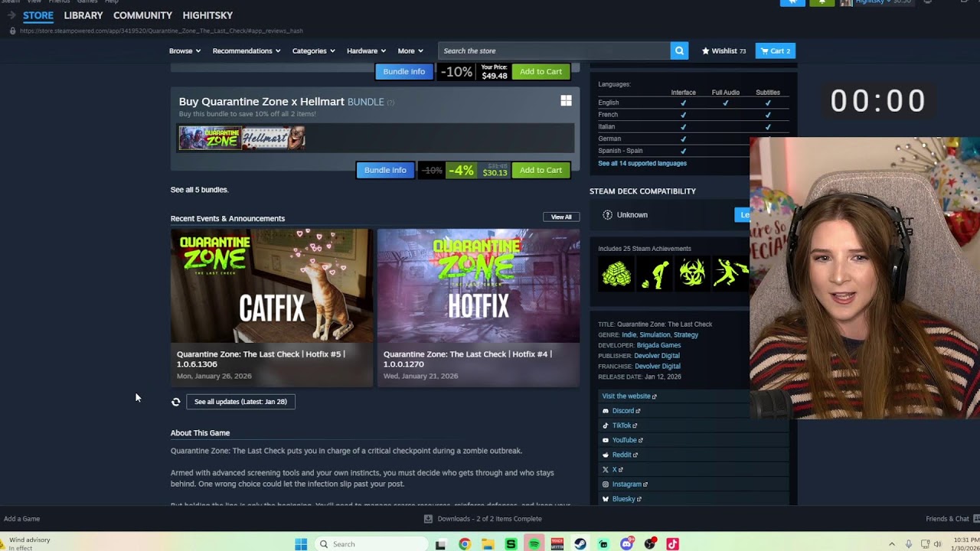Open File Explorer from the taskbar

(x=488, y=544)
